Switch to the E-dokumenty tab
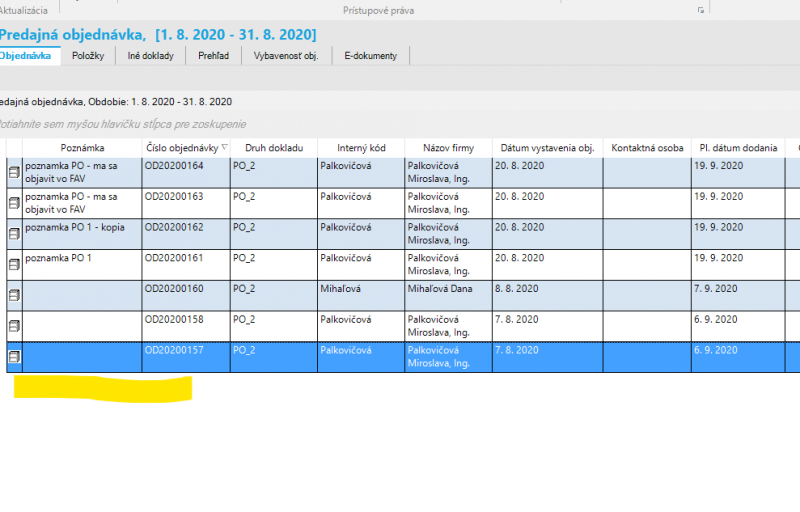 [370, 56]
